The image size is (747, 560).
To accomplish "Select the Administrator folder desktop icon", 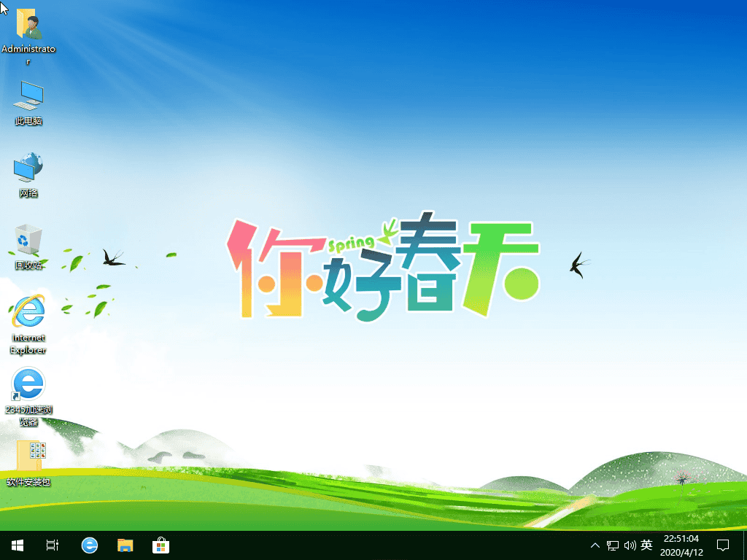I will click(28, 36).
